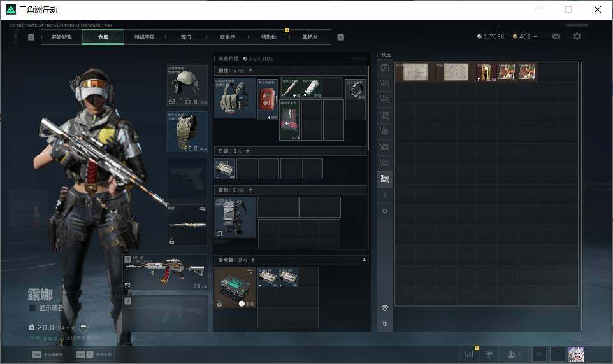This screenshot has height=364, width=613.
Task: Open the 改枪台 tab
Action: [x=310, y=37]
